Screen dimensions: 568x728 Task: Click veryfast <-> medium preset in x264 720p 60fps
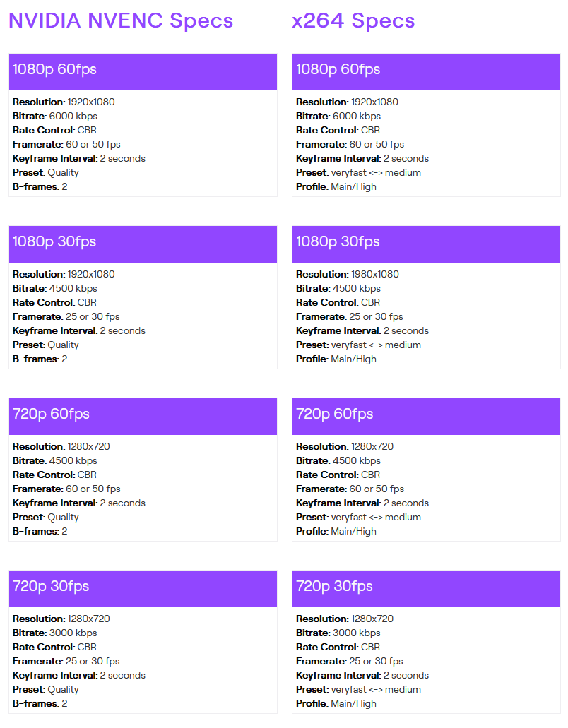[x=376, y=517]
